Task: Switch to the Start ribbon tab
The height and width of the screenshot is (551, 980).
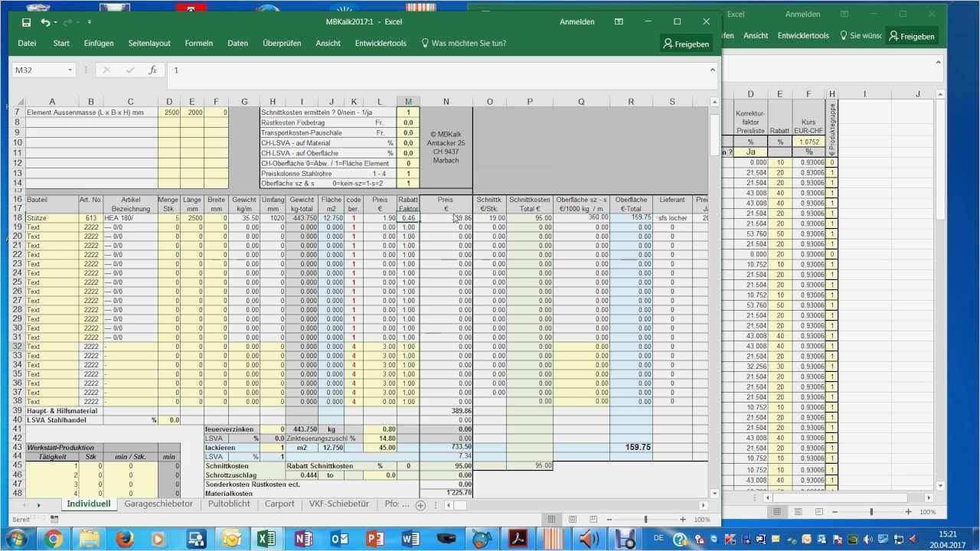Action: [x=61, y=44]
